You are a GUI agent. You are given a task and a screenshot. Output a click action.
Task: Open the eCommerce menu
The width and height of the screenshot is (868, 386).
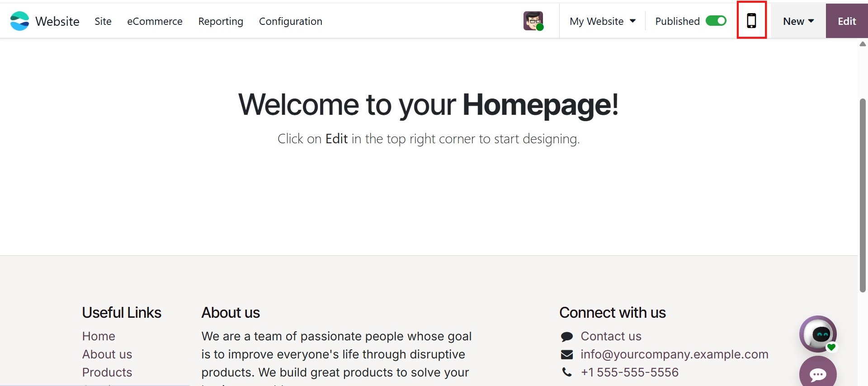point(155,21)
